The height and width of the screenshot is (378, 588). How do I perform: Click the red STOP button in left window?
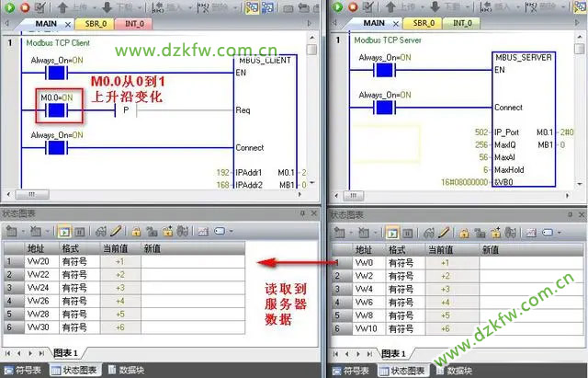[23, 7]
